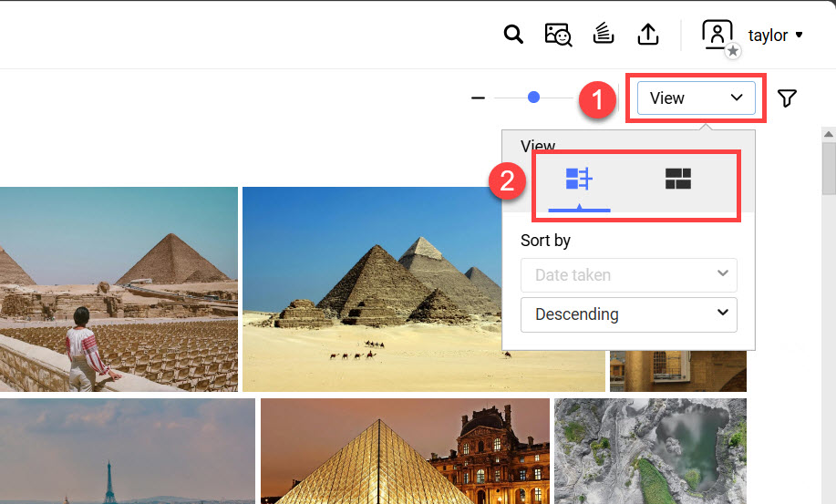Click the search magnifier icon
836x504 pixels.
coord(513,35)
